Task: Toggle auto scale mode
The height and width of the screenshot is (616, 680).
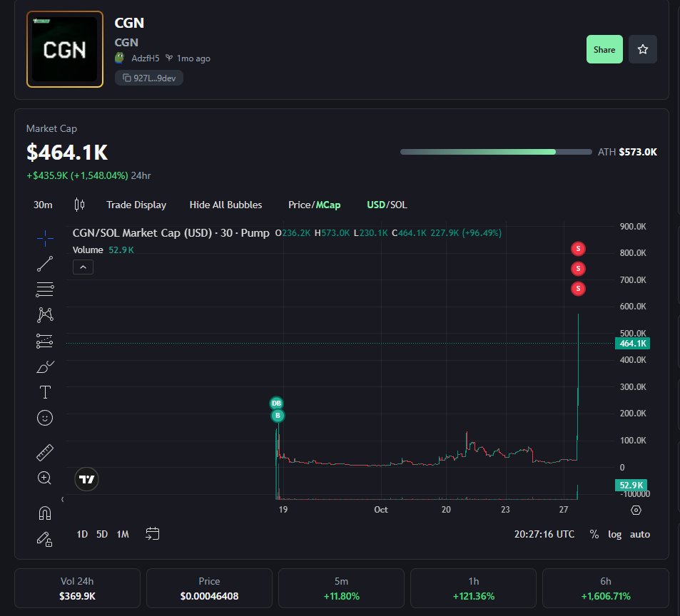Action: pyautogui.click(x=639, y=534)
